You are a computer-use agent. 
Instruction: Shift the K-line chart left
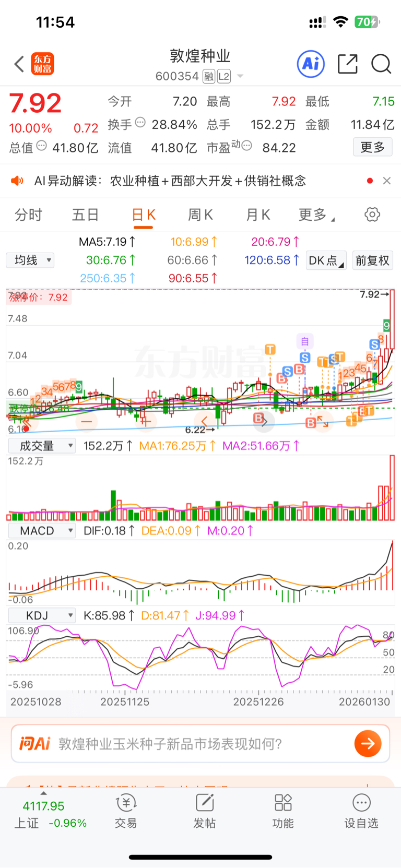(204, 421)
